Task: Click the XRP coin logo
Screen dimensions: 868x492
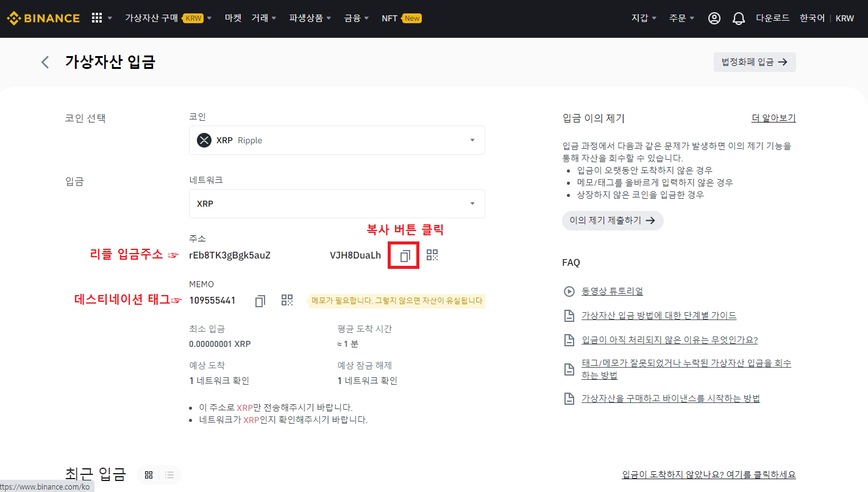Action: pos(204,140)
